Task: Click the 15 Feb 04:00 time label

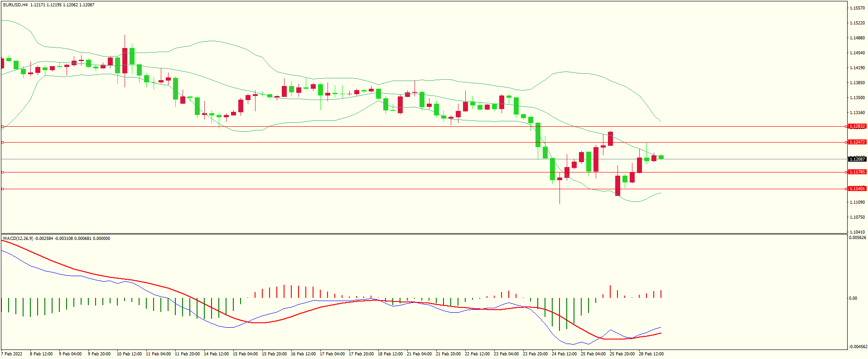Action: [245, 354]
